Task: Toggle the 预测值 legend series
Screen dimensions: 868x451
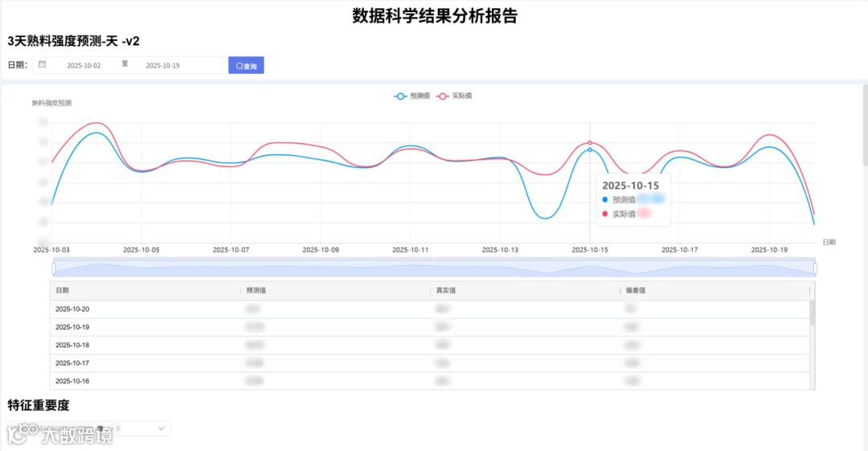Action: point(411,96)
